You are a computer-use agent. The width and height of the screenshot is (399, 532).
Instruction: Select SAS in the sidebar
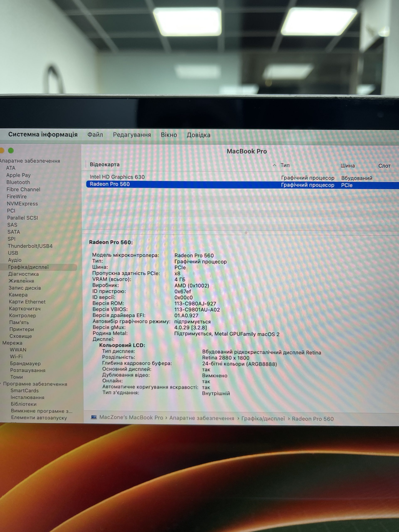tap(12, 225)
